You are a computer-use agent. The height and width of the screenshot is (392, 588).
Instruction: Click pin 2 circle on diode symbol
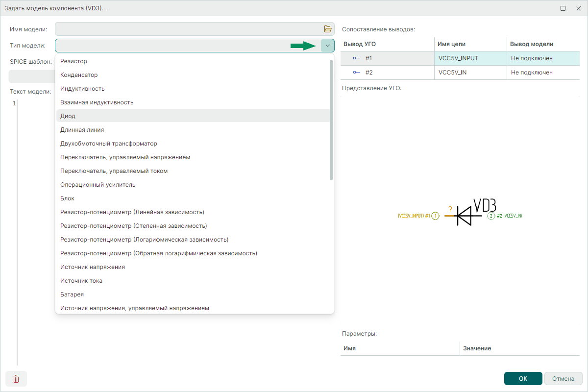tap(491, 216)
